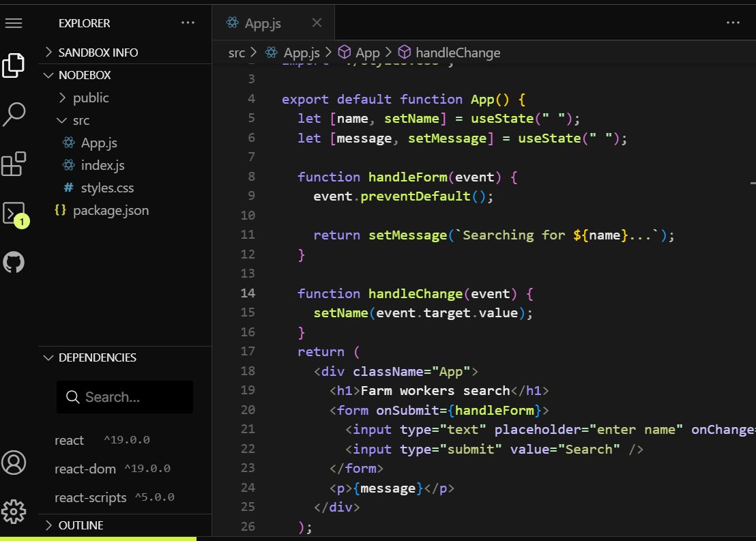Click the useState call on line 5
This screenshot has width=756, height=541.
tap(502, 119)
